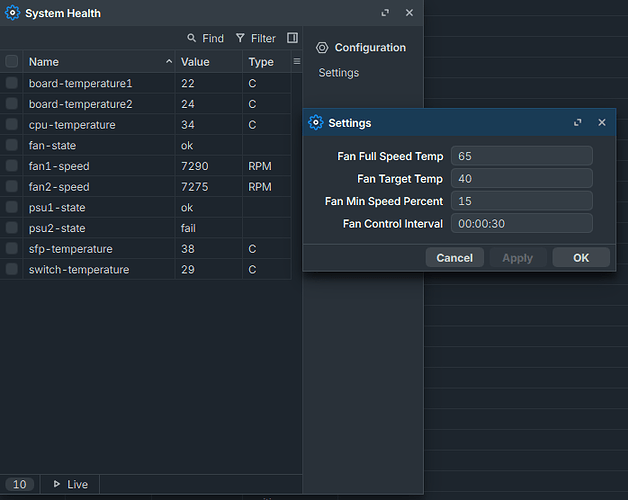Select the psu2-state row checkbox
This screenshot has height=500, width=628.
[x=12, y=228]
